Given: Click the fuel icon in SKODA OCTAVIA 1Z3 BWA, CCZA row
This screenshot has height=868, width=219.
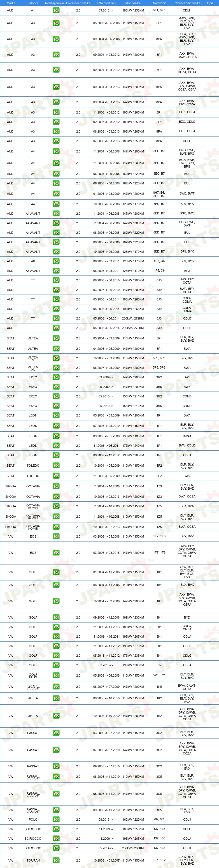Looking at the screenshot, I should point(56,497).
